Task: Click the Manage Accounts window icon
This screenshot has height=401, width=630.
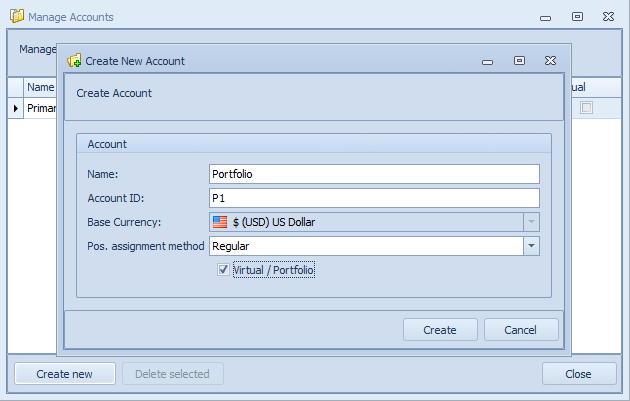Action: point(17,16)
